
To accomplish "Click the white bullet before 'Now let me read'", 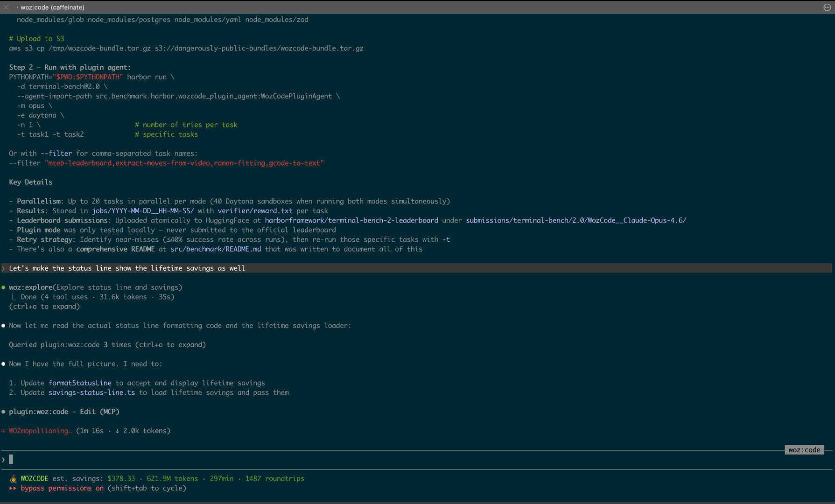I will 3,326.
